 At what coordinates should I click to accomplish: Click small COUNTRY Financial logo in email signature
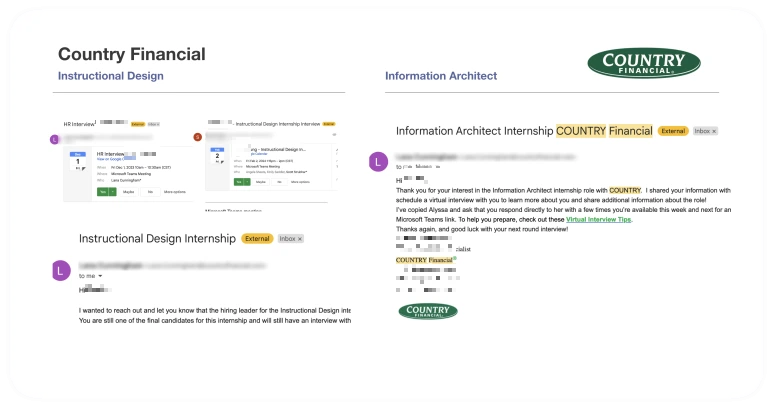pos(428,311)
